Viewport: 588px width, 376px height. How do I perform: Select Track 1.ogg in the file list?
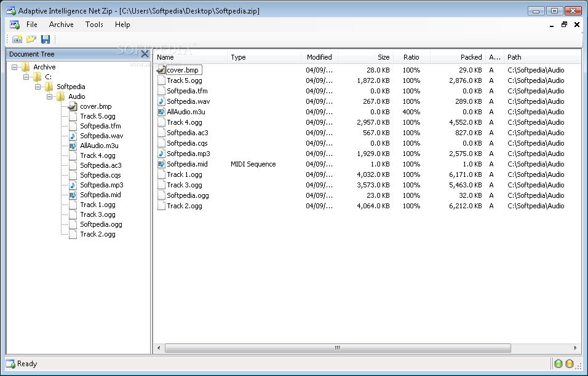(x=185, y=175)
